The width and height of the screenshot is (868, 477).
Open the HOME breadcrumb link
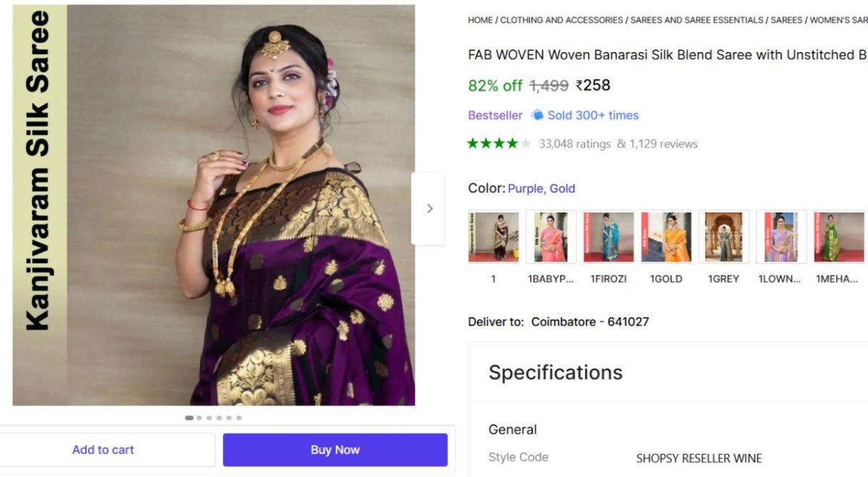[x=480, y=20]
